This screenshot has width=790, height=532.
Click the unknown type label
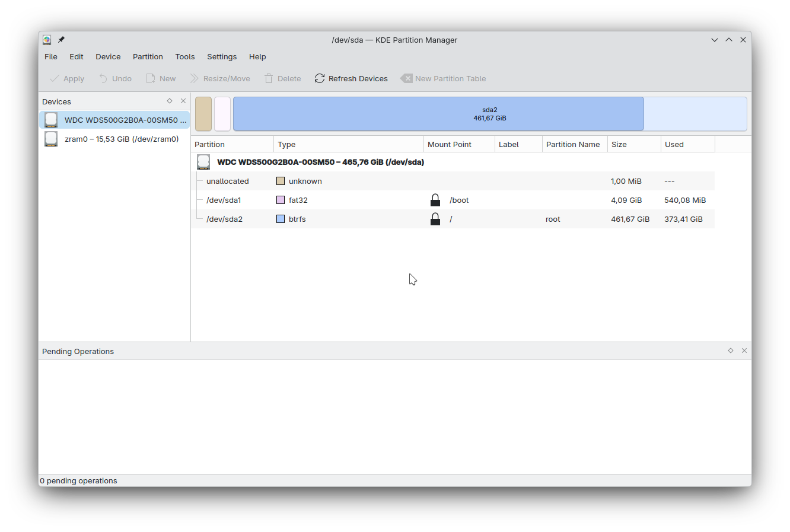coord(305,181)
